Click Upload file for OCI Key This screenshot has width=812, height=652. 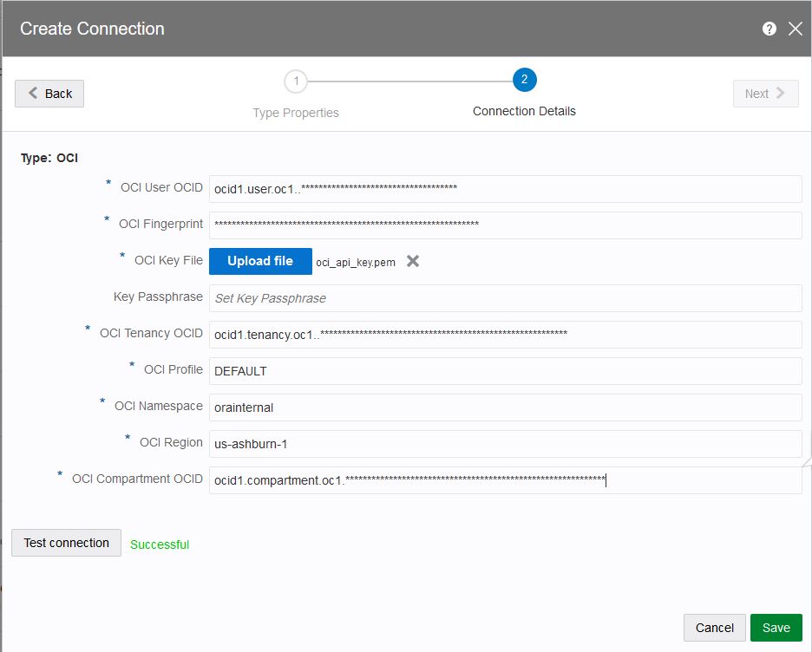pyautogui.click(x=260, y=261)
